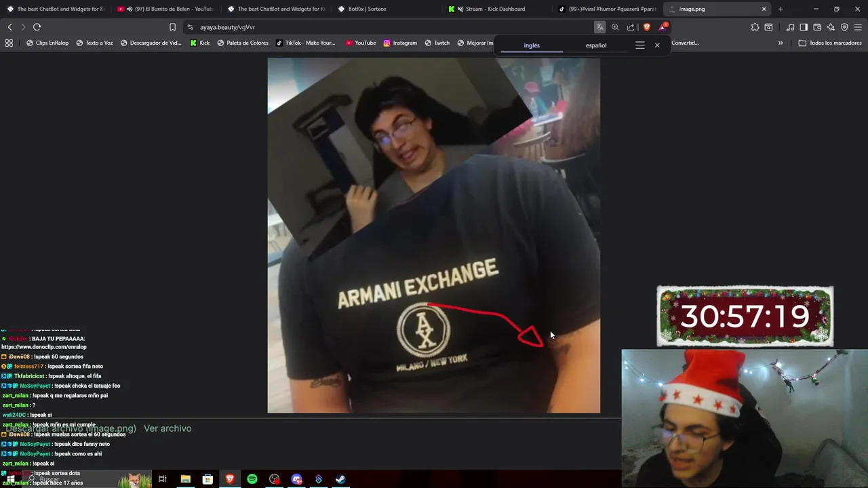868x488 pixels.
Task: Click the translate page icon
Action: click(599, 27)
